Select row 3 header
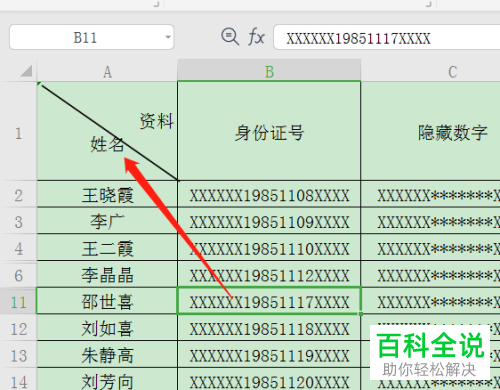Image resolution: width=500 pixels, height=390 pixels. click(18, 221)
